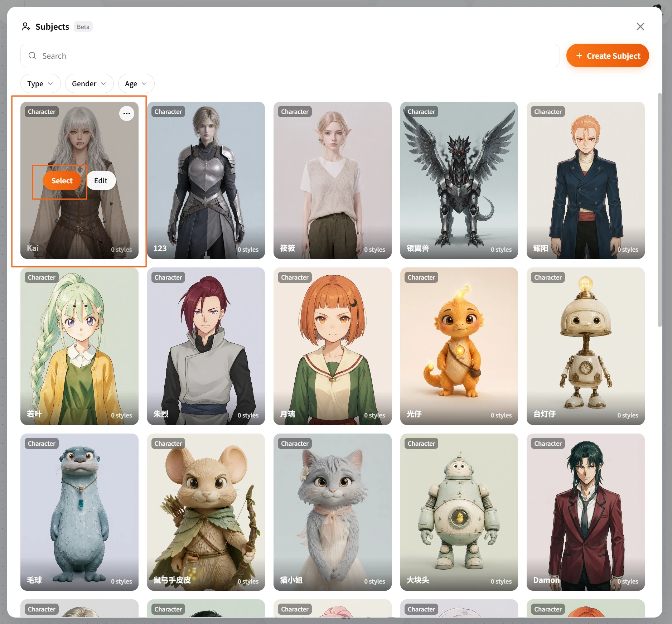Edit the Kai character
Viewport: 672px width, 624px height.
coord(101,181)
